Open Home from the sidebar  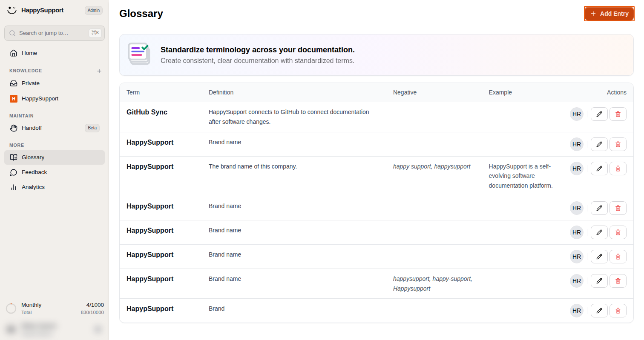55,53
